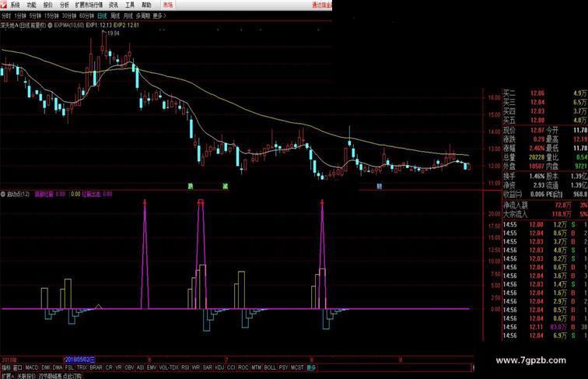Select the 周线 period tab
Image resolution: width=588 pixels, height=379 pixels.
click(115, 16)
